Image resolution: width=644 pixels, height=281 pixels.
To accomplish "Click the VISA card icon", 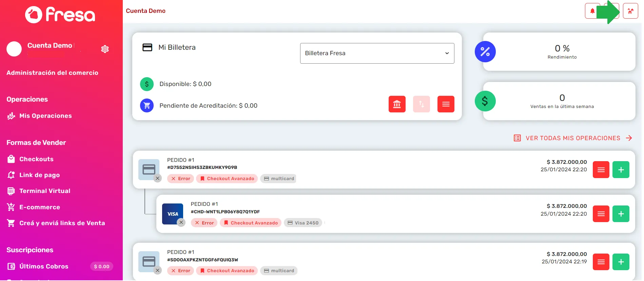I will click(173, 214).
